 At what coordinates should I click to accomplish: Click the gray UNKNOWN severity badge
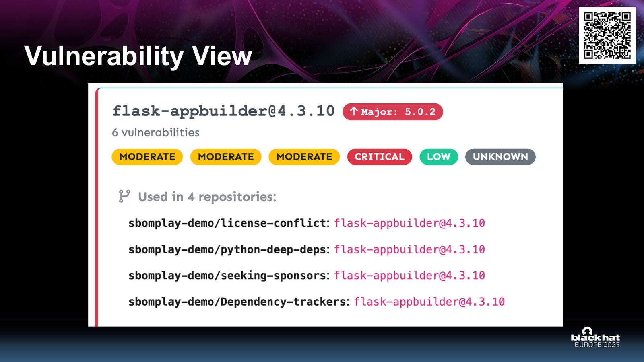click(500, 157)
